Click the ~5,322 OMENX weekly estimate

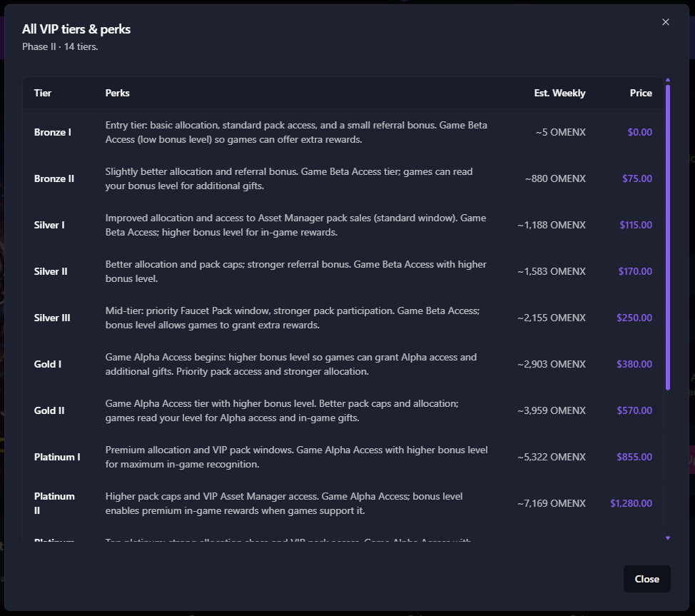tap(552, 457)
